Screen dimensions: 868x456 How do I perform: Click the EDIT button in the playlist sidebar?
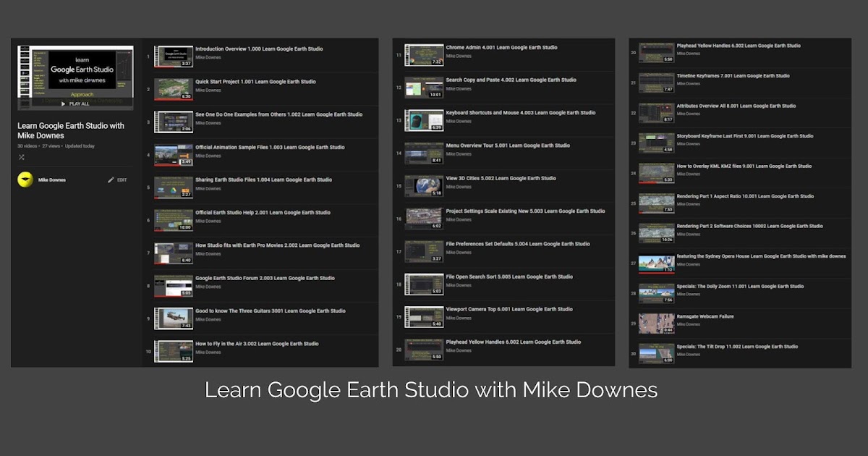pos(122,180)
